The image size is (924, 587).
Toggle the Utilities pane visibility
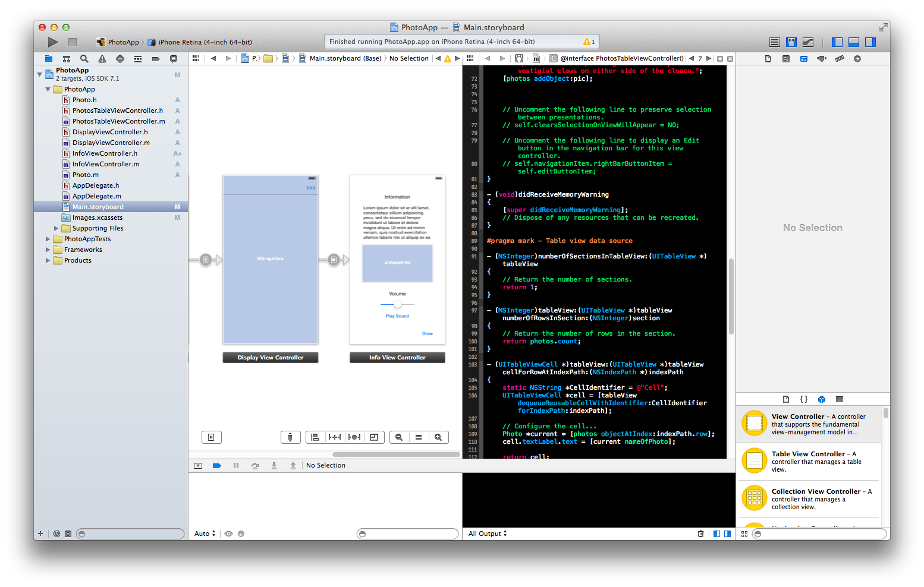pos(870,42)
